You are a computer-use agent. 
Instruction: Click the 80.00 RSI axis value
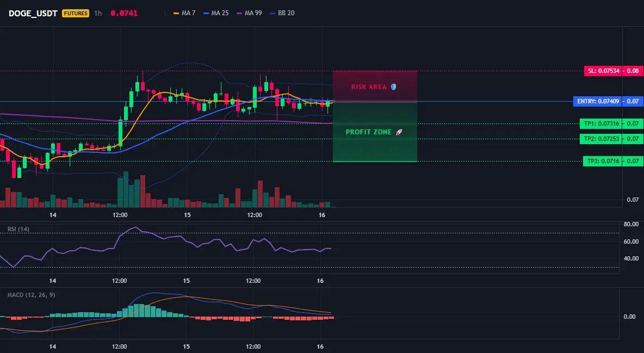point(631,225)
